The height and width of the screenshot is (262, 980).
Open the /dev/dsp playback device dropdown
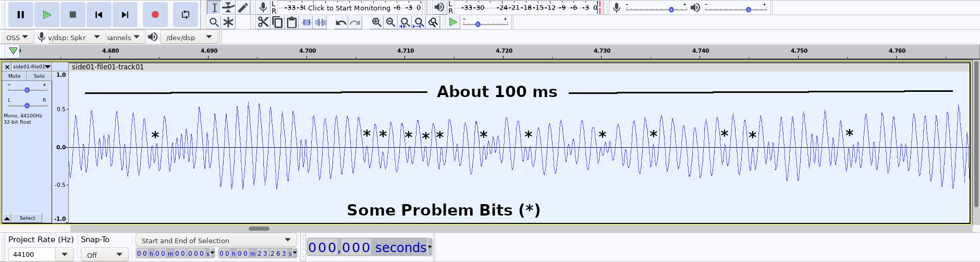pos(189,37)
